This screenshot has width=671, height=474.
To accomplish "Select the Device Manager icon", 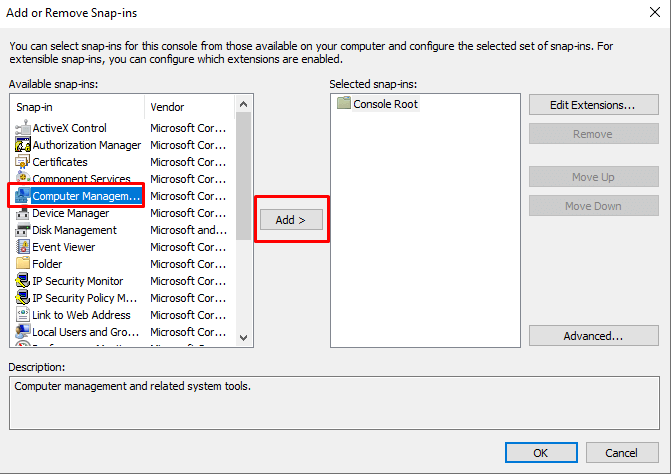I will click(23, 213).
